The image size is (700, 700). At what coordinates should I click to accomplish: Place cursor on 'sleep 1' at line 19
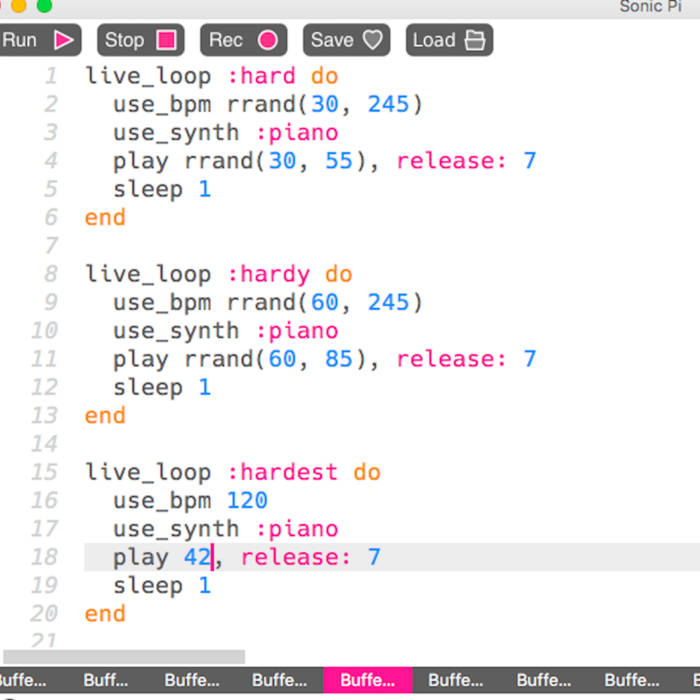point(161,585)
